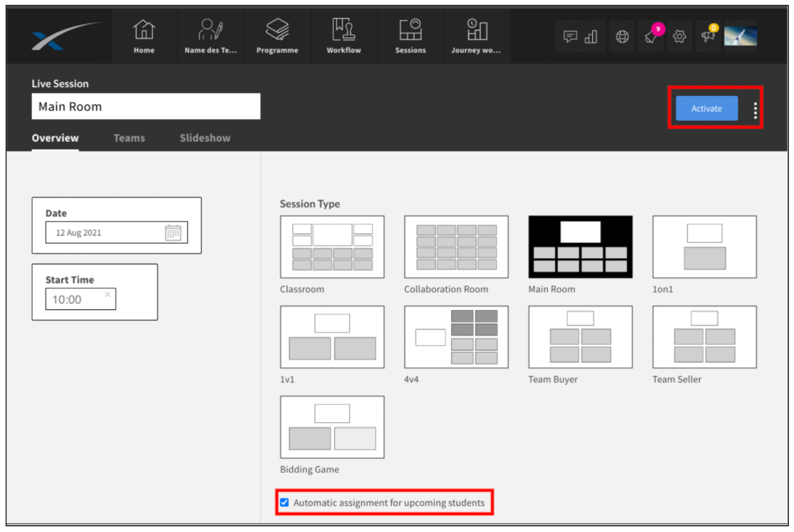The width and height of the screenshot is (794, 532).
Task: Clear the Start Time value
Action: tap(108, 294)
